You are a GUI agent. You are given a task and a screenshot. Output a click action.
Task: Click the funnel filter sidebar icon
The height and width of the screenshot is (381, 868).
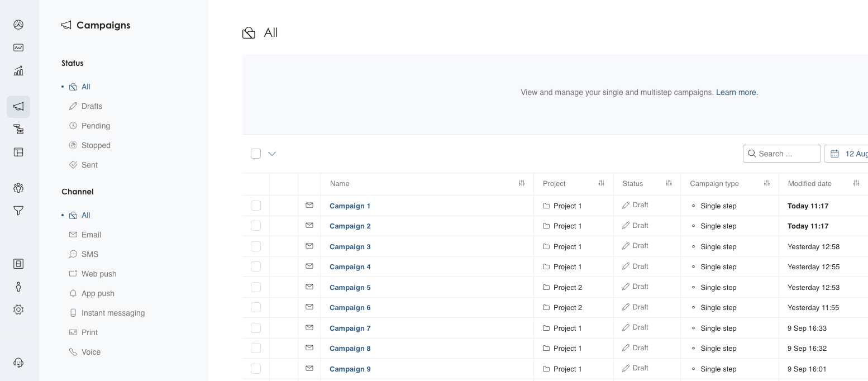point(18,211)
